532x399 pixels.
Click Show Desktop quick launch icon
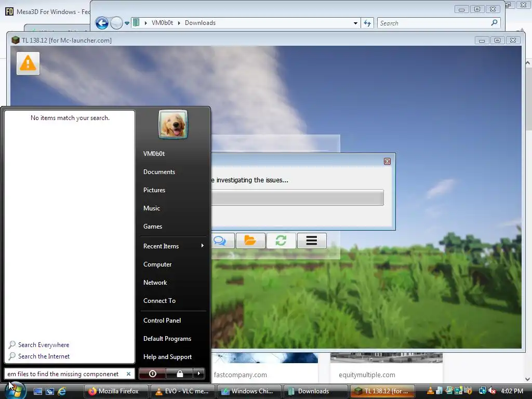38,391
